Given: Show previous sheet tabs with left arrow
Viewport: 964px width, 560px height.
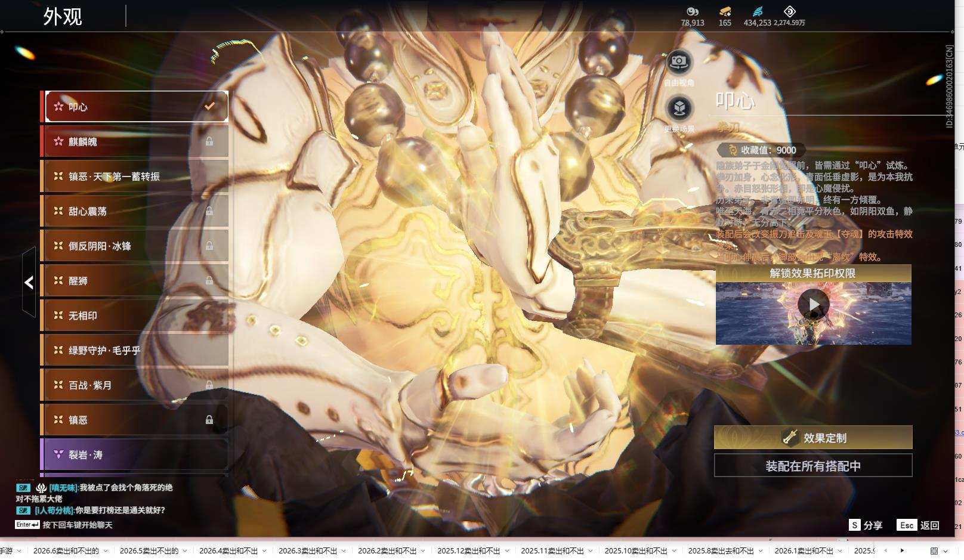Looking at the screenshot, I should [885, 550].
